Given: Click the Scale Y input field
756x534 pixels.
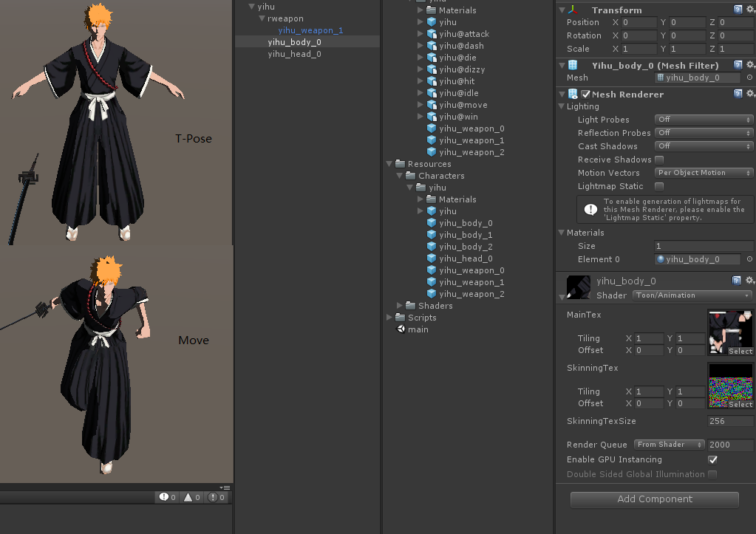Looking at the screenshot, I should 687,49.
